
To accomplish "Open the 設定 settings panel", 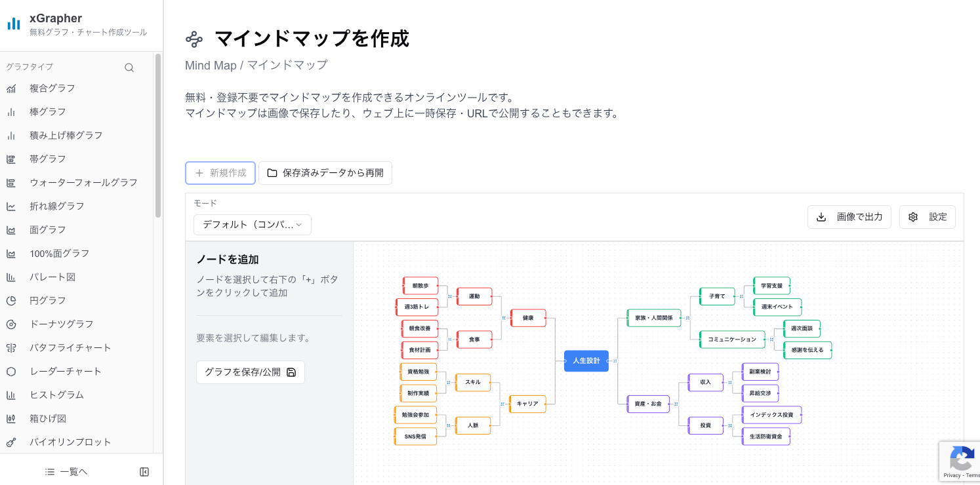I will point(927,217).
